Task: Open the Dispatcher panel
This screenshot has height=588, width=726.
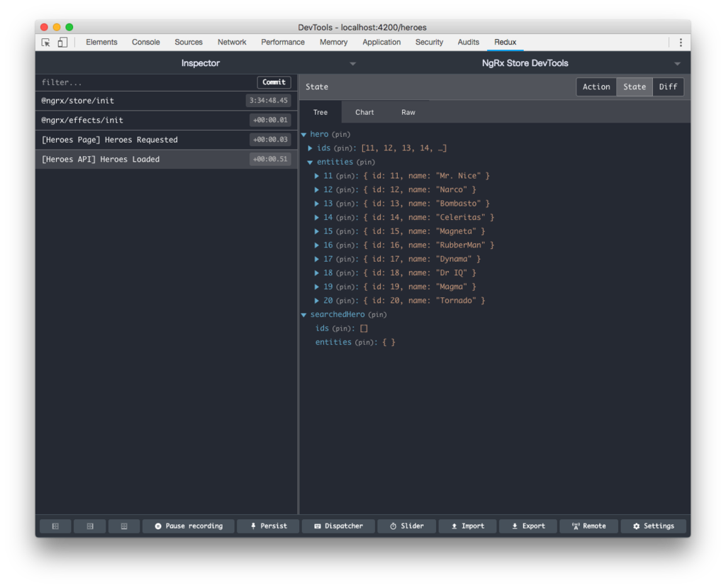Action: 338,526
